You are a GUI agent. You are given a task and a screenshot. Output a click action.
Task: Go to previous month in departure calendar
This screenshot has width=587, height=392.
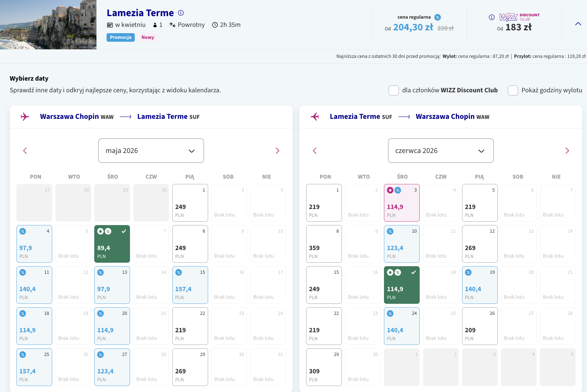[x=25, y=151]
